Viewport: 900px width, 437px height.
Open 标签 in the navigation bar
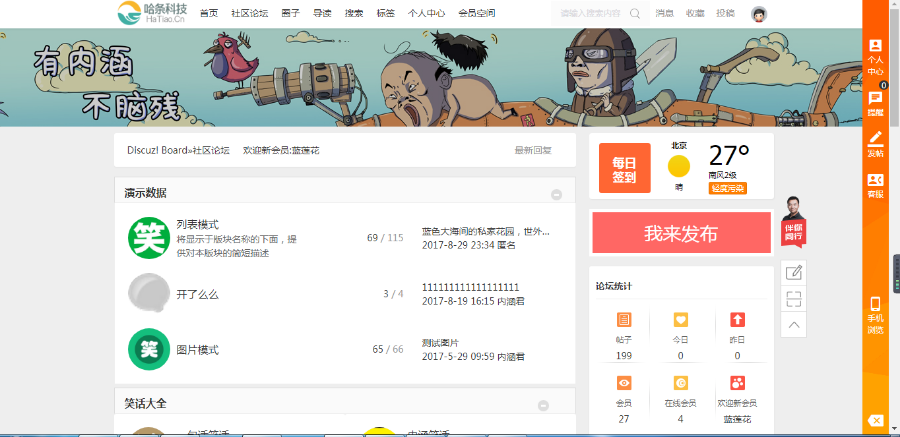[x=386, y=13]
